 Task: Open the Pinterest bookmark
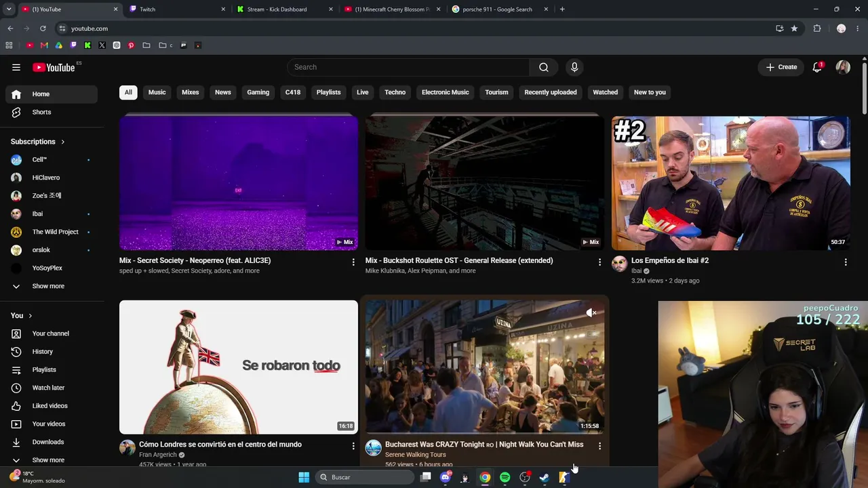tap(131, 45)
